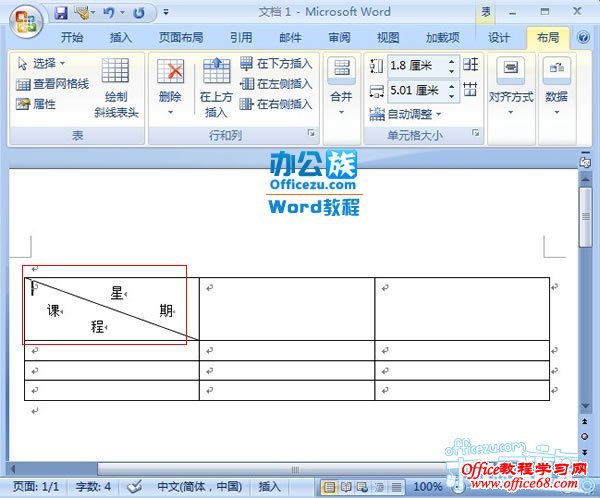Click the row height icon beside 1.8 厘米
Screen dimensions: 600x498
point(376,66)
